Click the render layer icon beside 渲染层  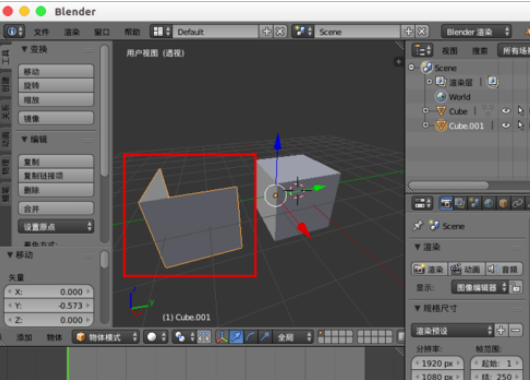[492, 81]
